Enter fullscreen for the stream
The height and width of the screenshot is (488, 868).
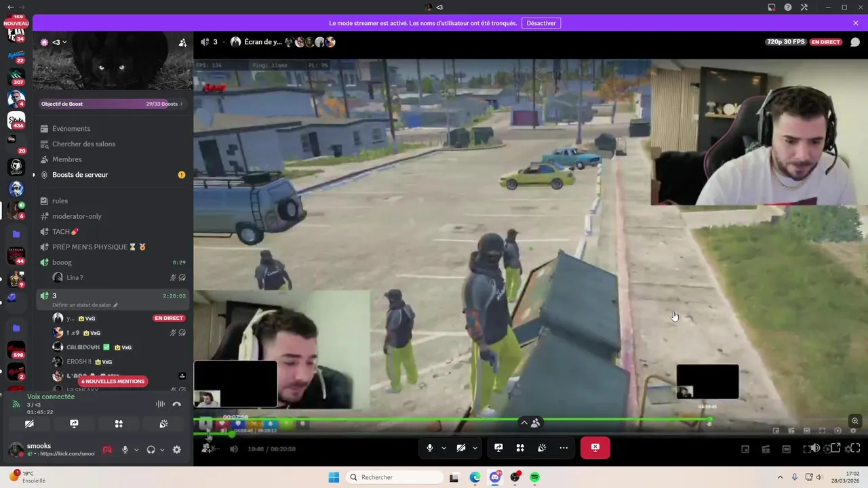pos(855,448)
